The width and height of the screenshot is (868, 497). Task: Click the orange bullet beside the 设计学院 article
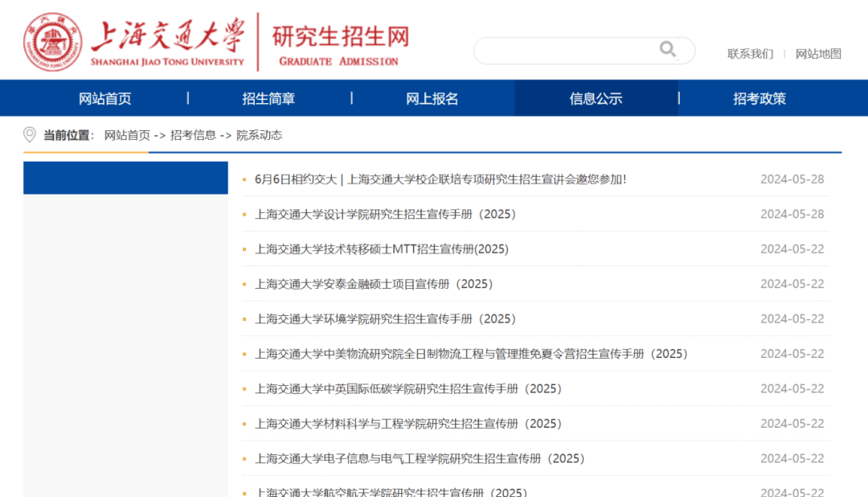[x=244, y=214]
